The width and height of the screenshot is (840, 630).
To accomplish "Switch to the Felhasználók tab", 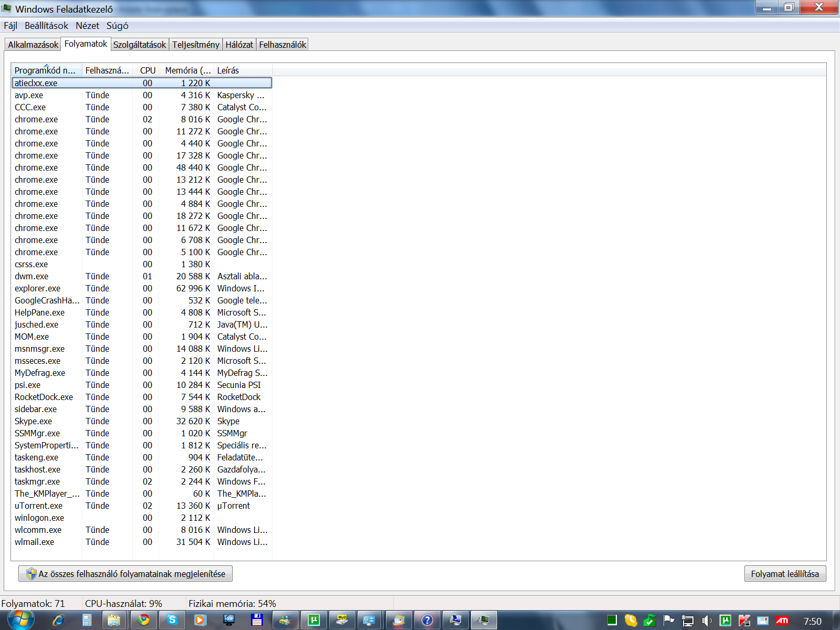I will coord(282,45).
